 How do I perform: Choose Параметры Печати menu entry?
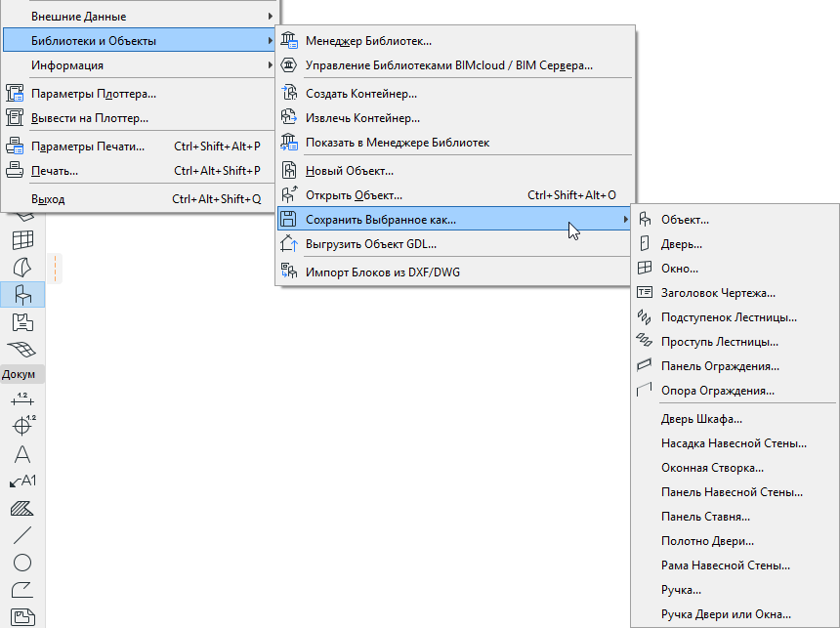(x=139, y=147)
